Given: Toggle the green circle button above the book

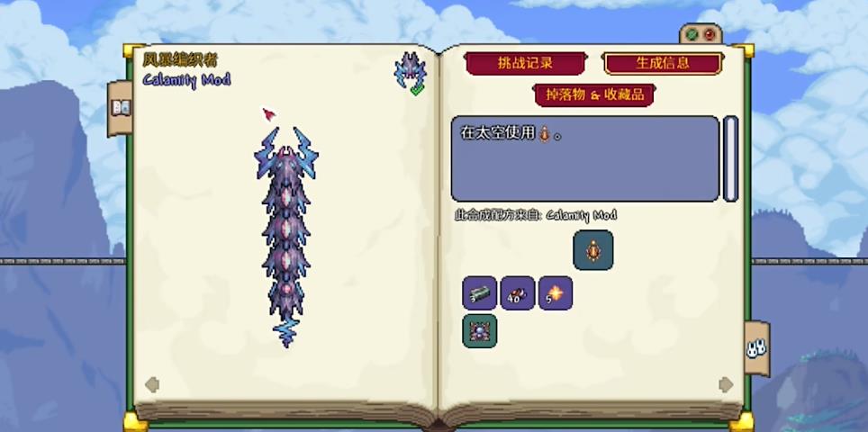Looking at the screenshot, I should [692, 35].
